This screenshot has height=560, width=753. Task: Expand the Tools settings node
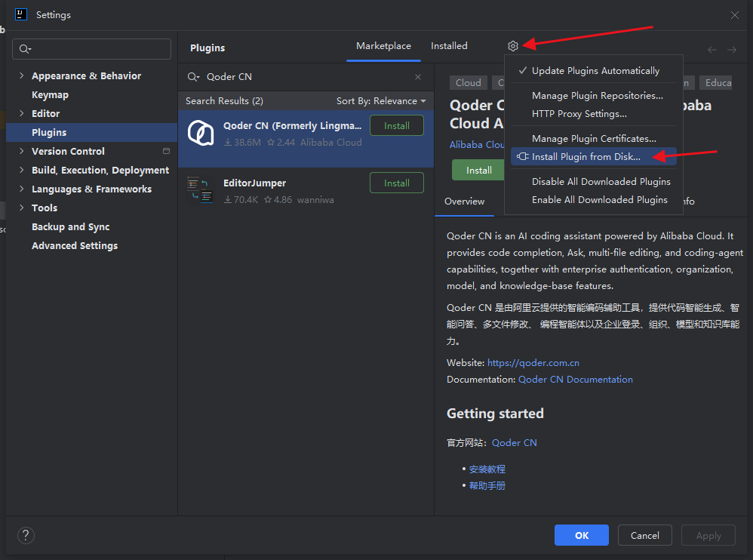click(22, 208)
